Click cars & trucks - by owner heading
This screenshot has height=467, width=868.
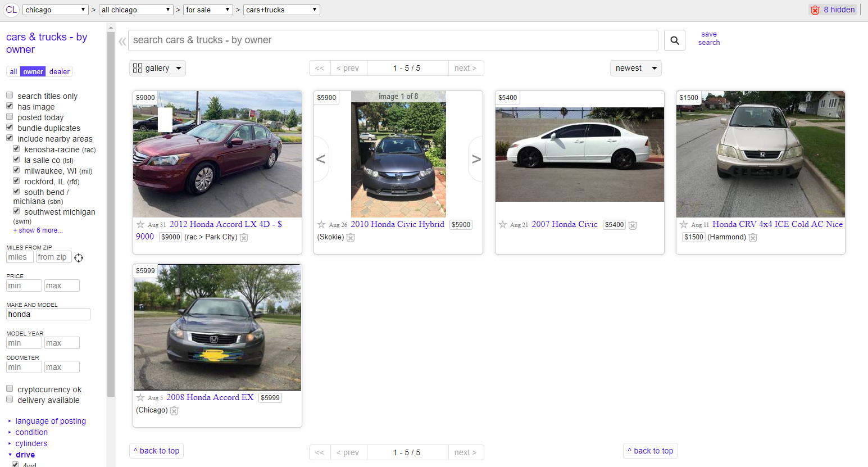click(x=47, y=43)
